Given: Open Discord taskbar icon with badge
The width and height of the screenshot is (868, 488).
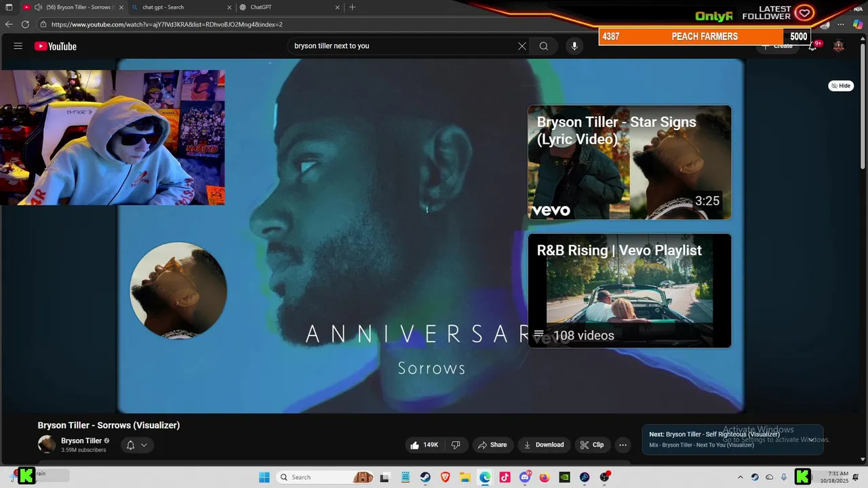Looking at the screenshot, I should [x=525, y=477].
